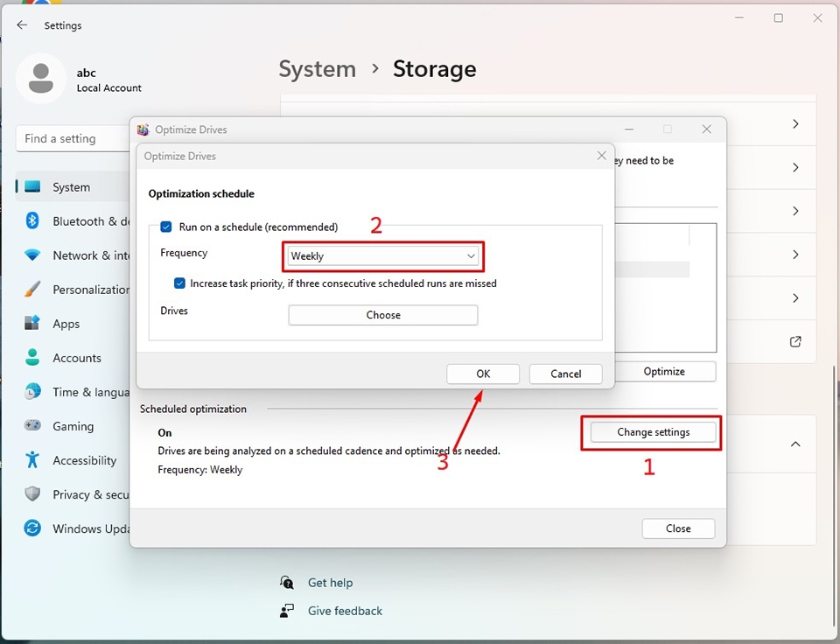Open Give feedback link

(x=345, y=611)
